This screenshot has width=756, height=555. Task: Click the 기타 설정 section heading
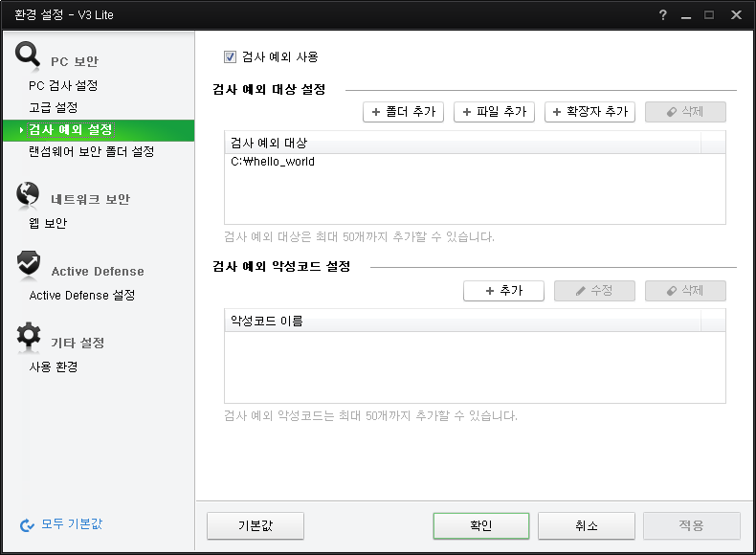pos(78,343)
